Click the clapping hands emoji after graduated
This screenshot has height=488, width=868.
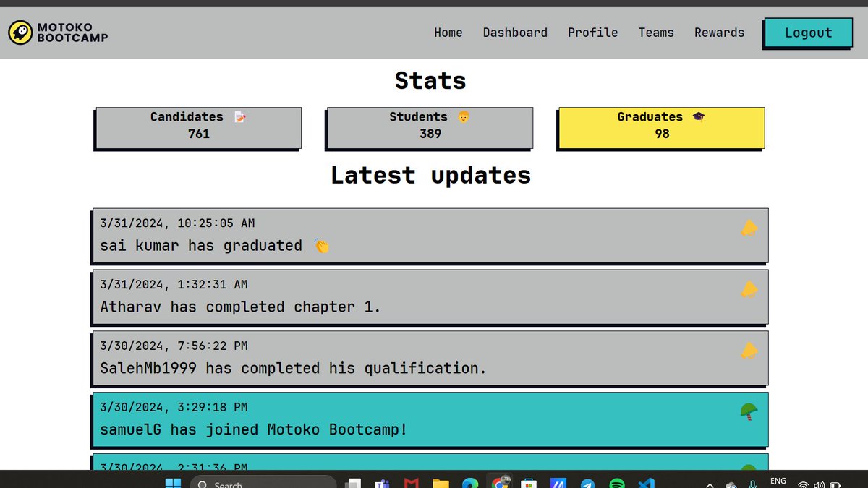pos(322,246)
